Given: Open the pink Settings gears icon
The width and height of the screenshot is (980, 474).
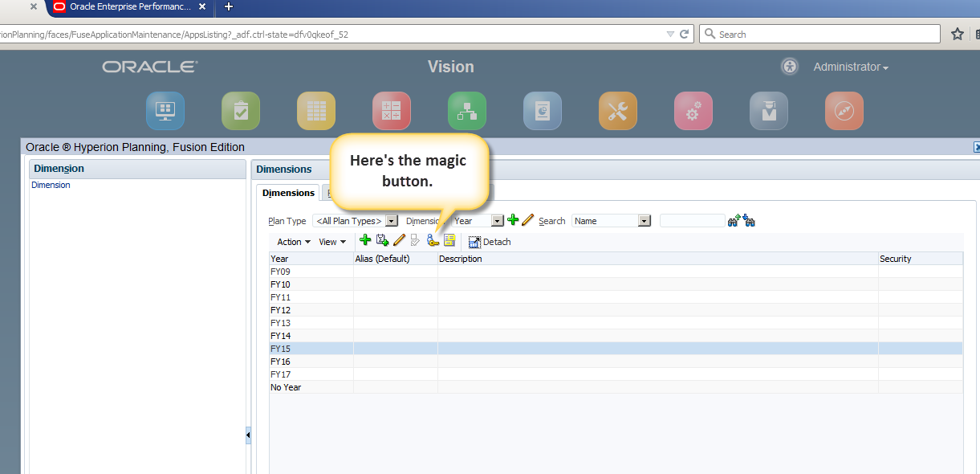Looking at the screenshot, I should pos(693,111).
